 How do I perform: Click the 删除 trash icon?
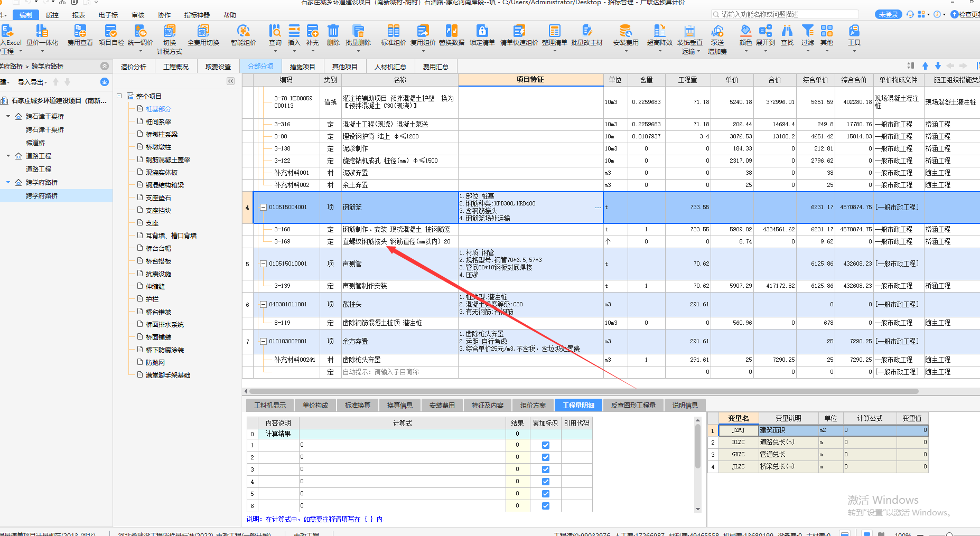333,35
